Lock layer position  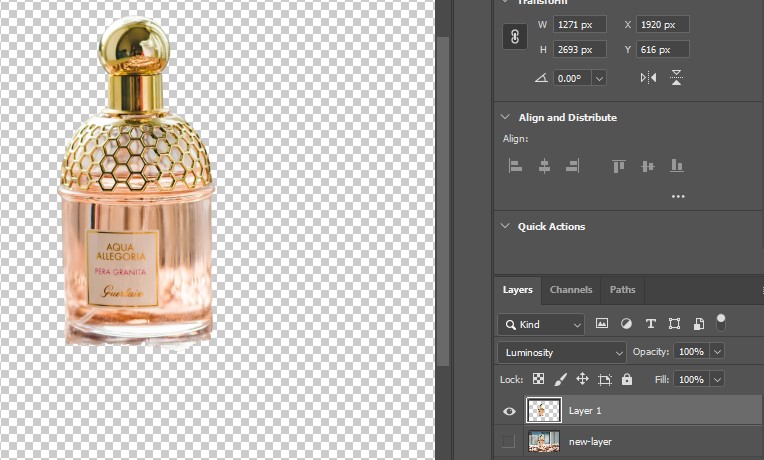coord(582,379)
